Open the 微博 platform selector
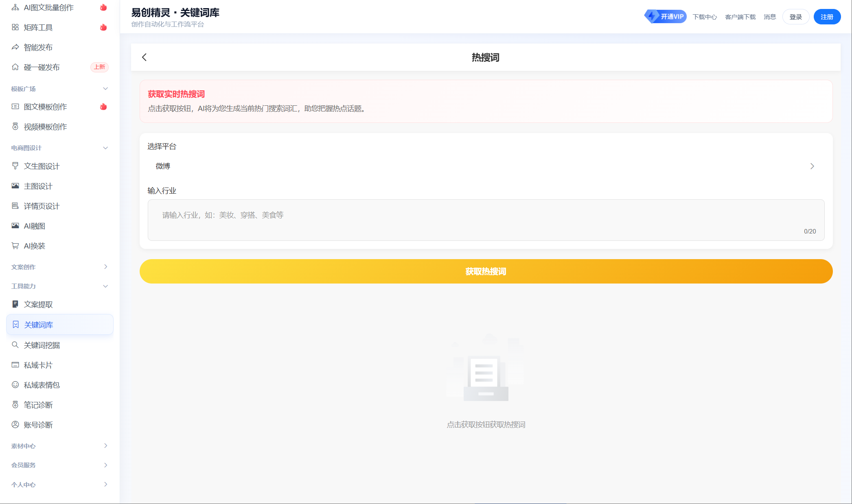This screenshot has width=852, height=504. pyautogui.click(x=486, y=166)
